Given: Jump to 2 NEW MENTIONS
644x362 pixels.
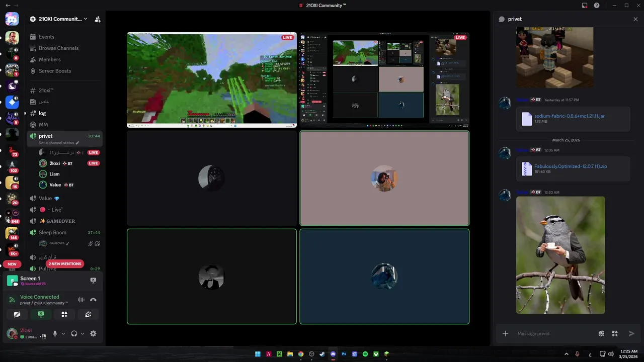Looking at the screenshot, I should point(64,263).
